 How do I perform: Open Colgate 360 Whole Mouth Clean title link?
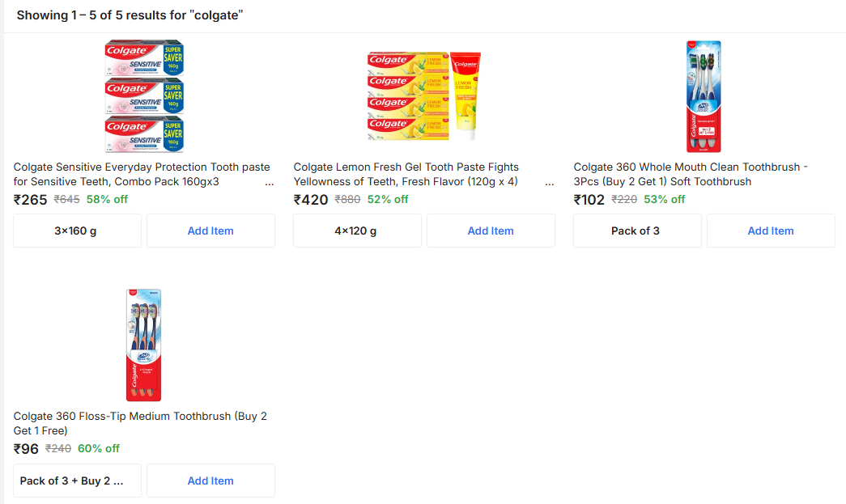[691, 174]
